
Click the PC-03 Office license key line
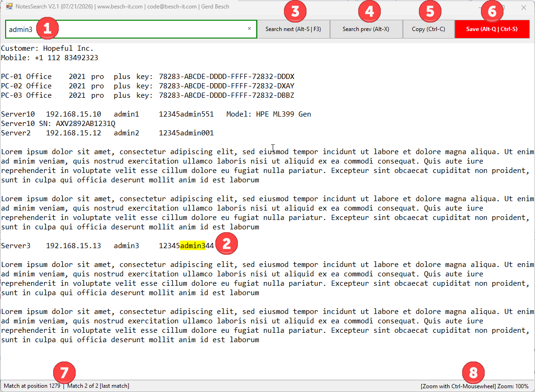pos(148,95)
